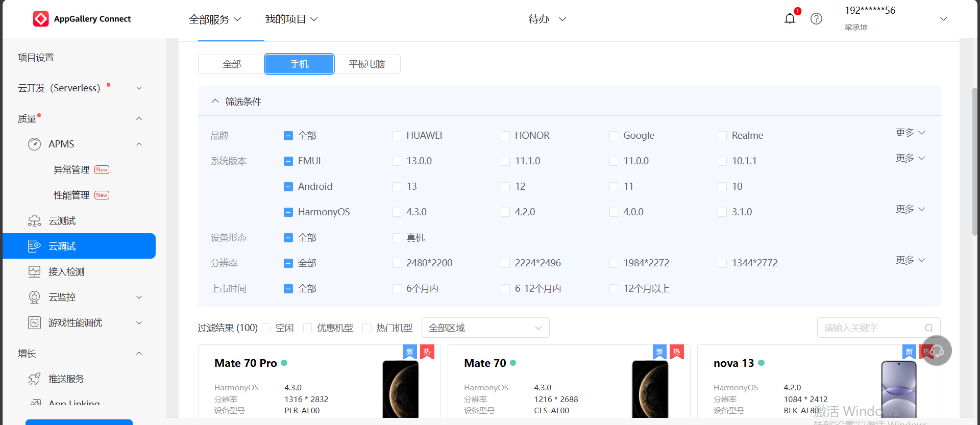Switch to the 手机 device tab
The image size is (980, 425).
click(300, 64)
